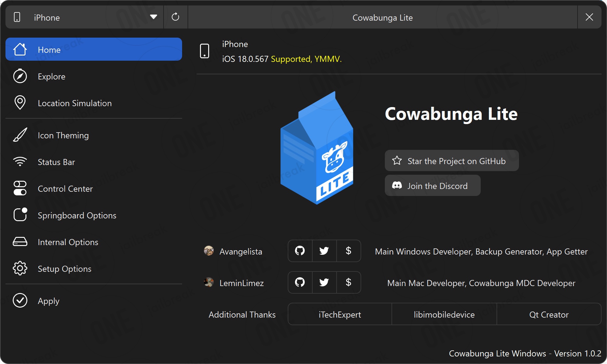Click LeminLimez's avatar picture
Screen dimensions: 607x364
pyautogui.click(x=209, y=282)
